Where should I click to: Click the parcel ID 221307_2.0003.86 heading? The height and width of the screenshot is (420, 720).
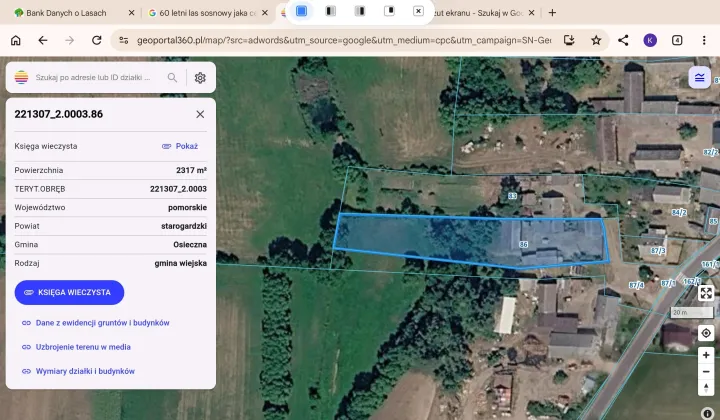(59, 114)
